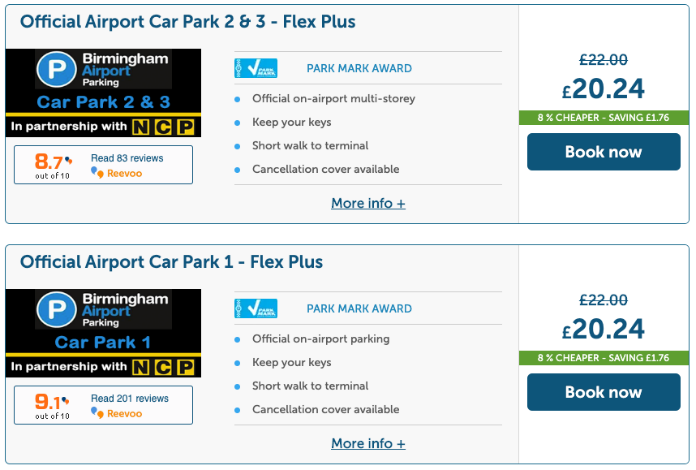This screenshot has width=696, height=470.
Task: Click the Reevoo logo under 201 reviews
Action: click(x=120, y=413)
